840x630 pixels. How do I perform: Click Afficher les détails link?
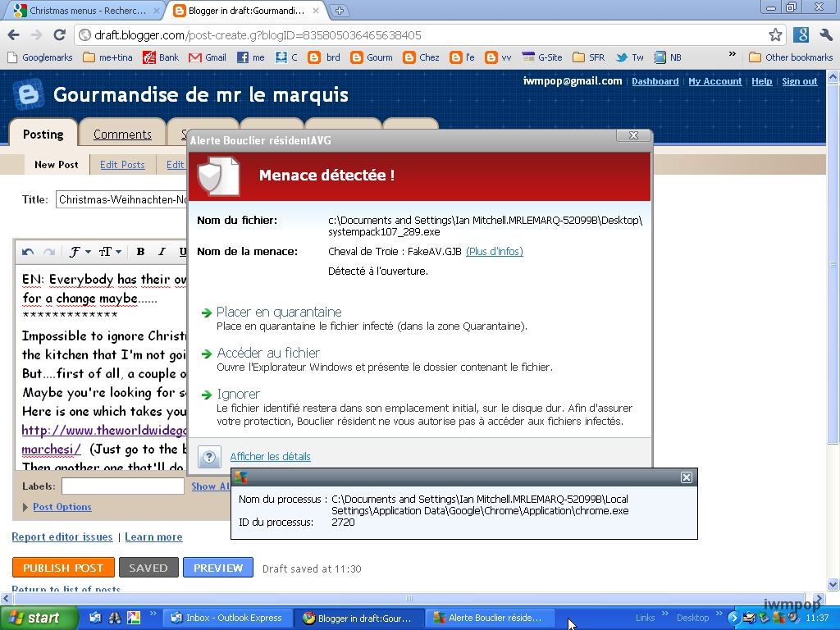(x=270, y=456)
